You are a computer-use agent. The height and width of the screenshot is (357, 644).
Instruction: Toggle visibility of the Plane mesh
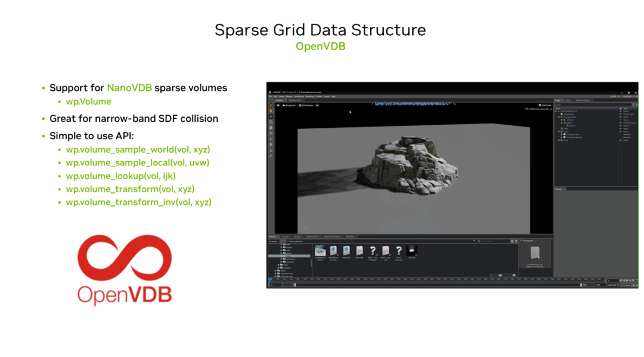point(621,129)
